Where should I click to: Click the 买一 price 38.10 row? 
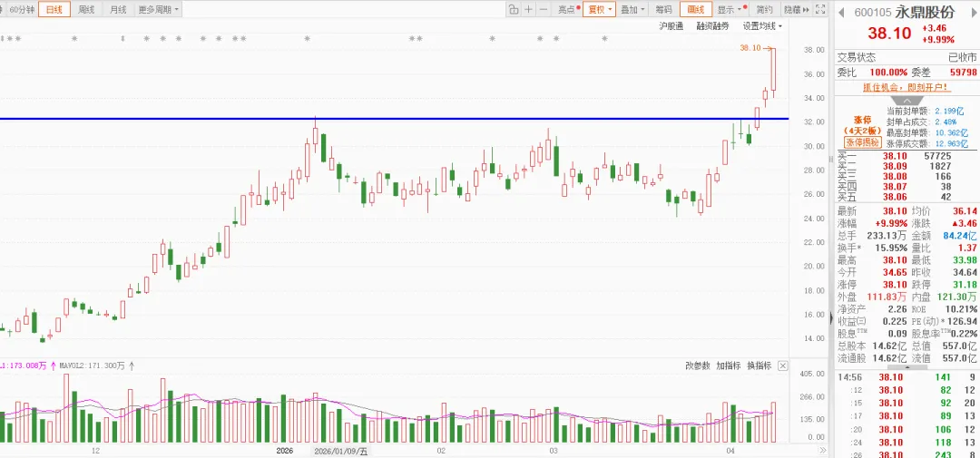(x=907, y=156)
